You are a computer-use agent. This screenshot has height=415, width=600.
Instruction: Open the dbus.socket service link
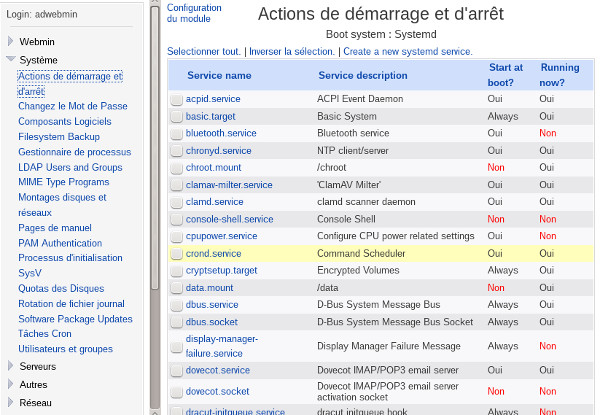[211, 322]
